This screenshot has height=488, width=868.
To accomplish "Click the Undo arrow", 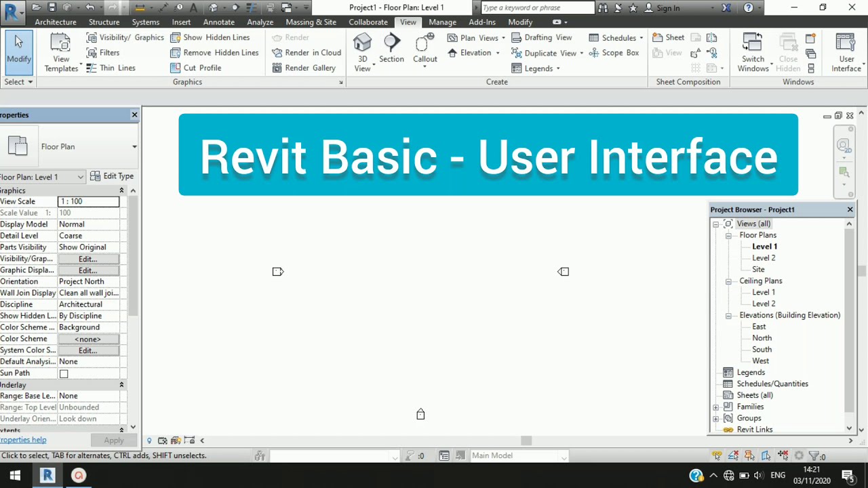I will 90,7.
